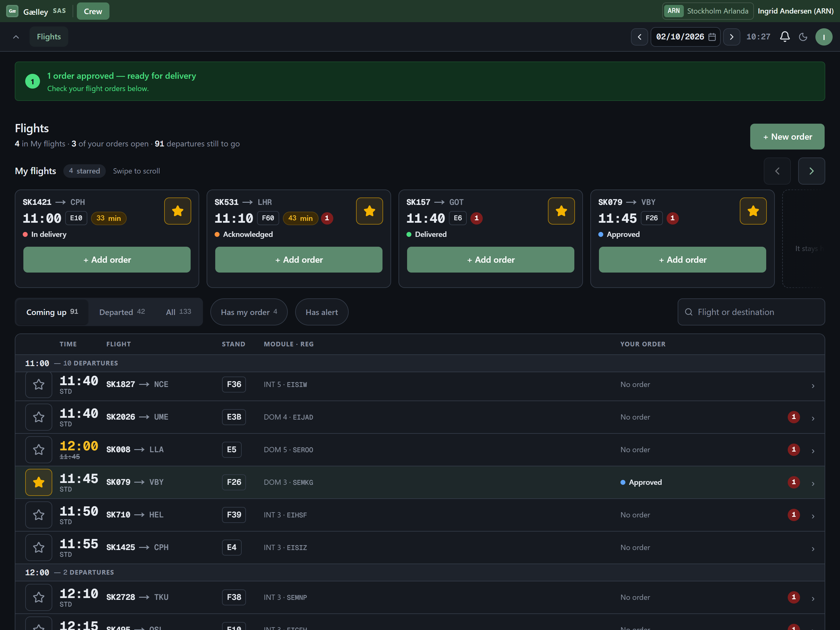Star flight SK2026 to UME
The image size is (840, 630).
pyautogui.click(x=39, y=417)
